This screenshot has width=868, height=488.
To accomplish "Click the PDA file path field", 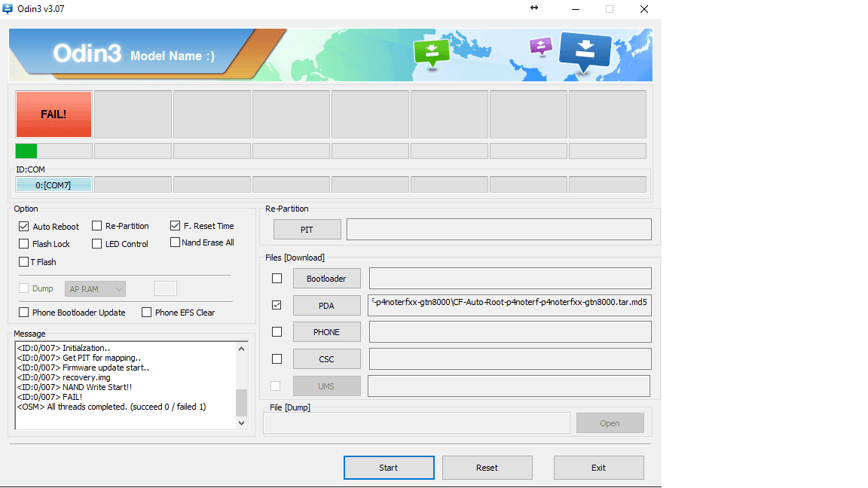I will 509,306.
